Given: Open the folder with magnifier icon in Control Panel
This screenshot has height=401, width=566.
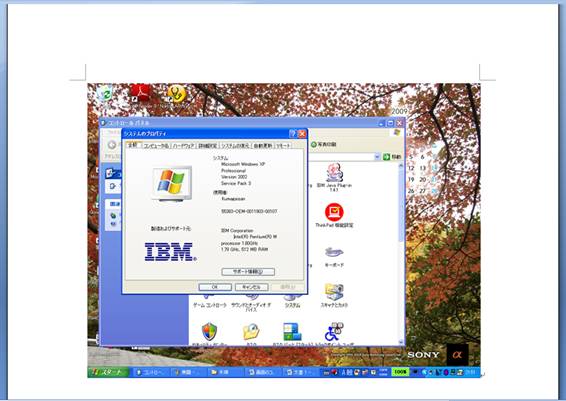Looking at the screenshot, I should pos(251,332).
